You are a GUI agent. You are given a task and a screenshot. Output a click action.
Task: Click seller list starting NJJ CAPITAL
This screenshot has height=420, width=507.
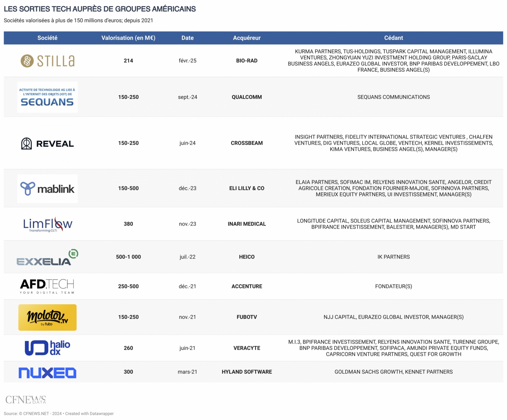click(x=393, y=317)
